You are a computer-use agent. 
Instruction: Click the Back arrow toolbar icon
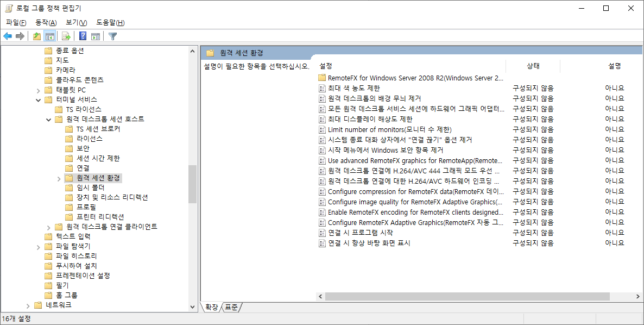pos(8,36)
